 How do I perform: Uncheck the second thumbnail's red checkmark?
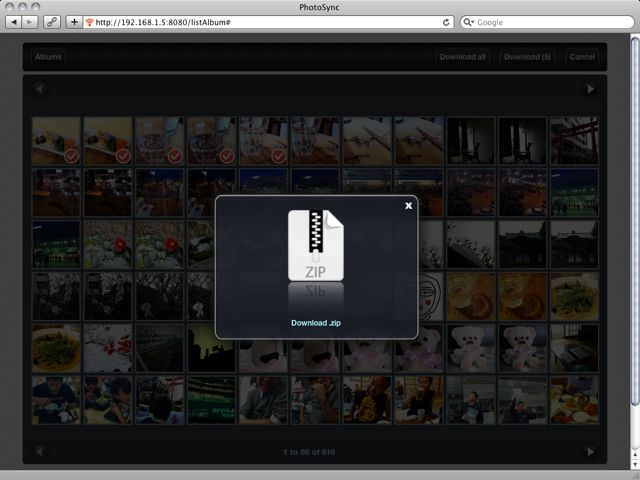[x=123, y=156]
